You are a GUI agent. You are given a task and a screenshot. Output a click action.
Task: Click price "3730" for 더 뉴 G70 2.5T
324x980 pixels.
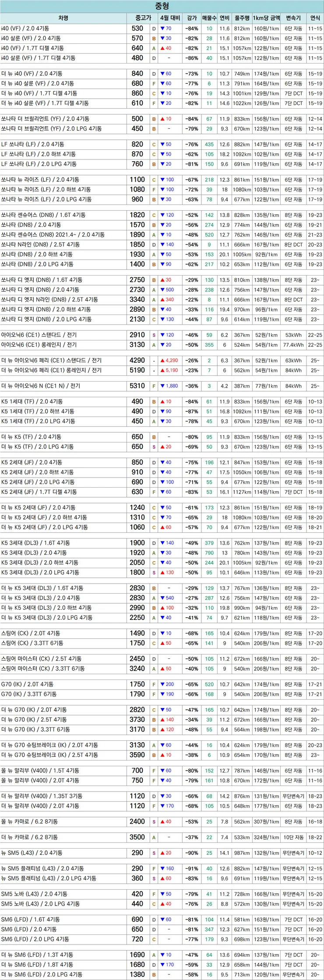tap(137, 720)
